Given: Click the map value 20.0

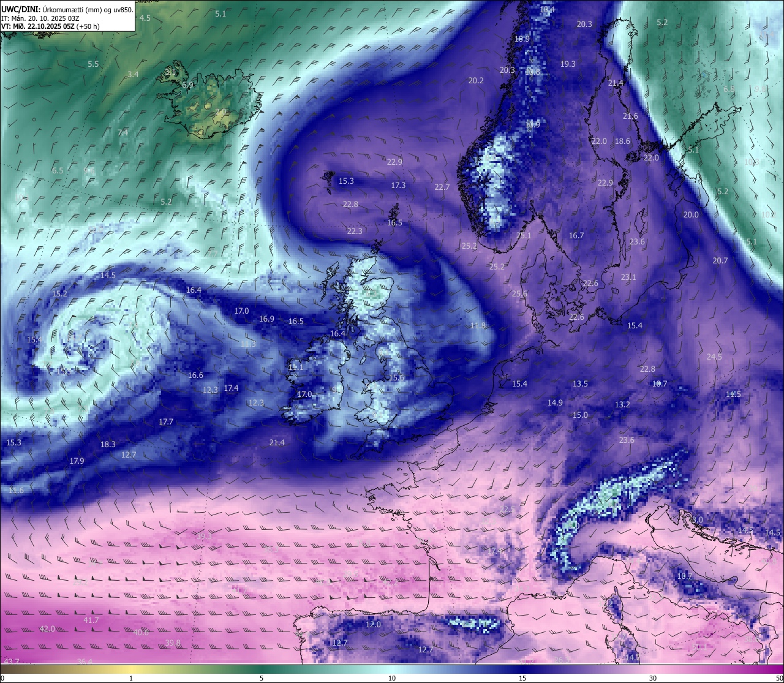Looking at the screenshot, I should pos(691,214).
